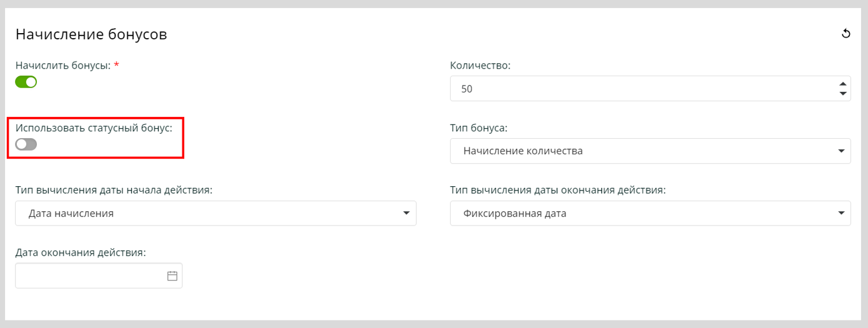This screenshot has width=868, height=328.
Task: Click 'Тип вычисления даты окончания действия' label
Action: tap(558, 190)
